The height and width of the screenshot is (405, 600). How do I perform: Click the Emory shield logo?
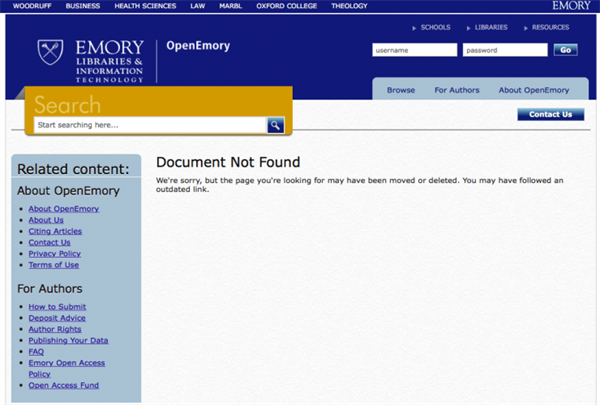[50, 52]
